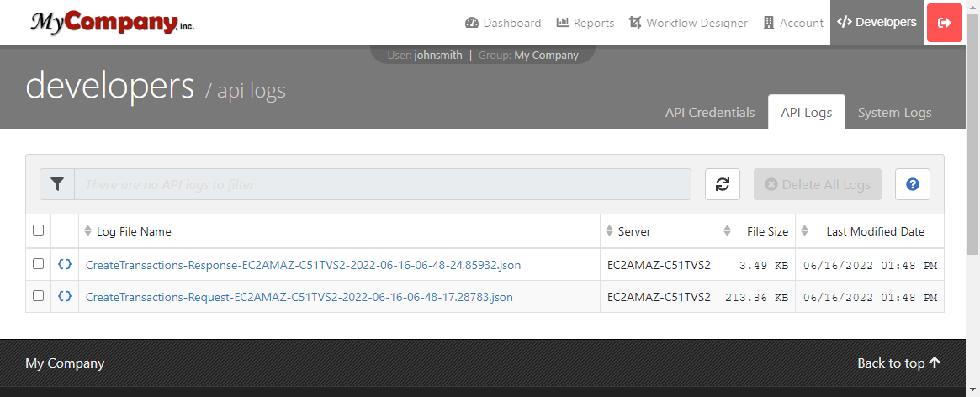Screen dimensions: 980x397
Task: Click the JSON braces icon for Request log
Action: [x=65, y=296]
